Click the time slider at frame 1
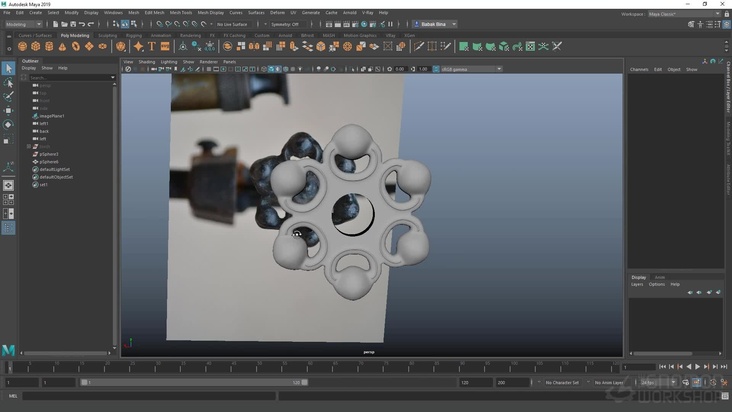 tap(10, 368)
